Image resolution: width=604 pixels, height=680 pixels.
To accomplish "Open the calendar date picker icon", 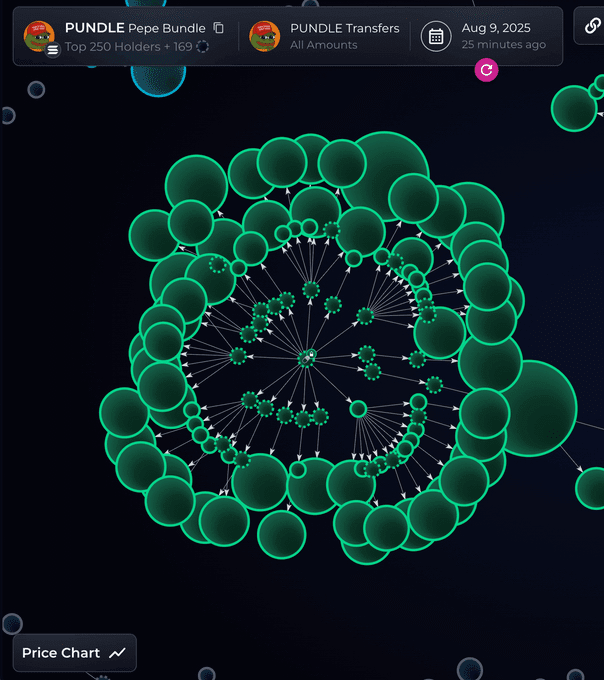I will pos(436,36).
